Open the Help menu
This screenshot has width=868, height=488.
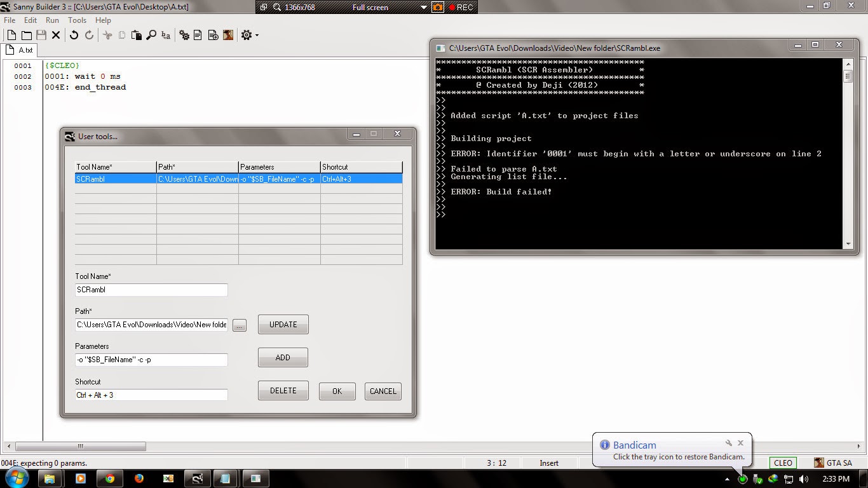103,20
